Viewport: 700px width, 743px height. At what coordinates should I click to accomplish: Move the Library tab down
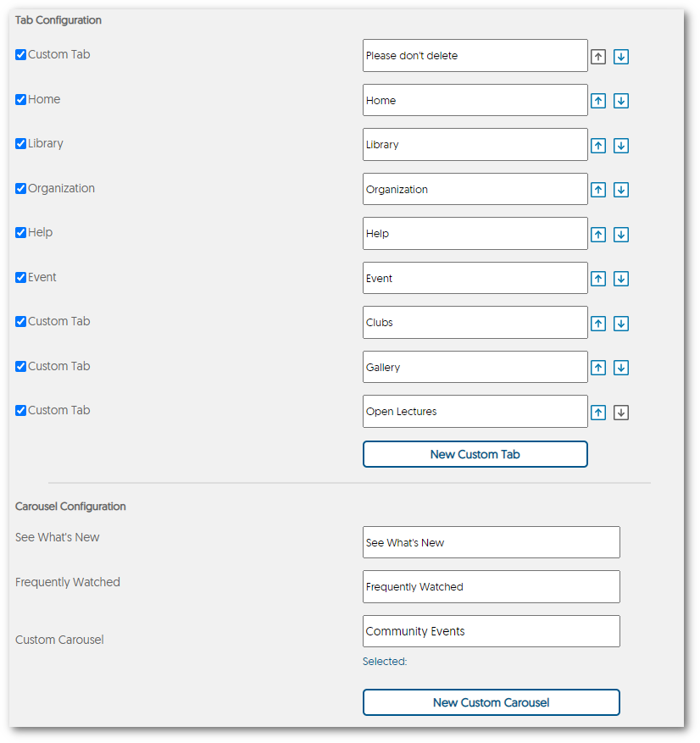621,145
